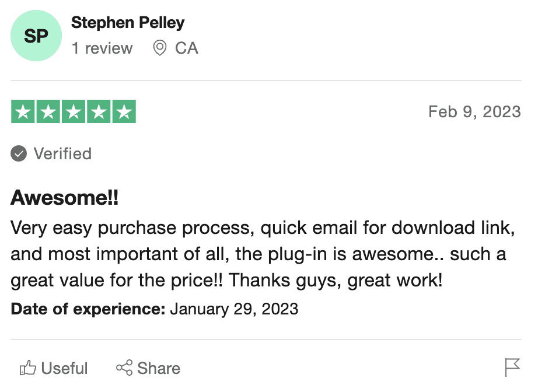Select the Share button label

(x=159, y=368)
